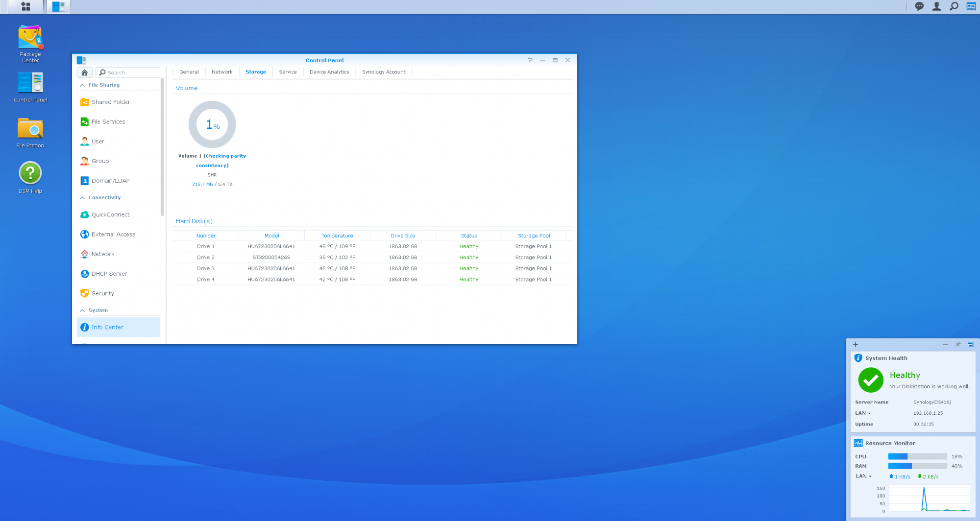This screenshot has width=980, height=521.
Task: Toggle the widgets panel icon in taskbar
Action: (971, 6)
